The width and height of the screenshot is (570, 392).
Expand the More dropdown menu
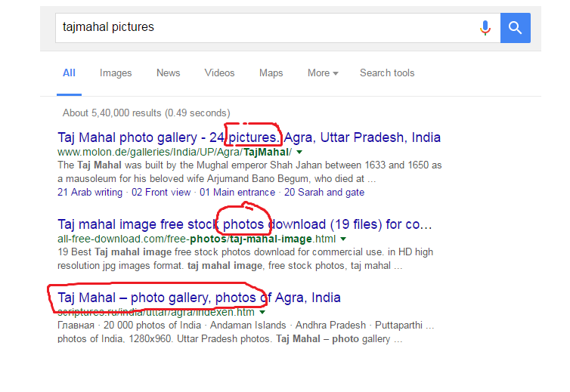tap(323, 73)
